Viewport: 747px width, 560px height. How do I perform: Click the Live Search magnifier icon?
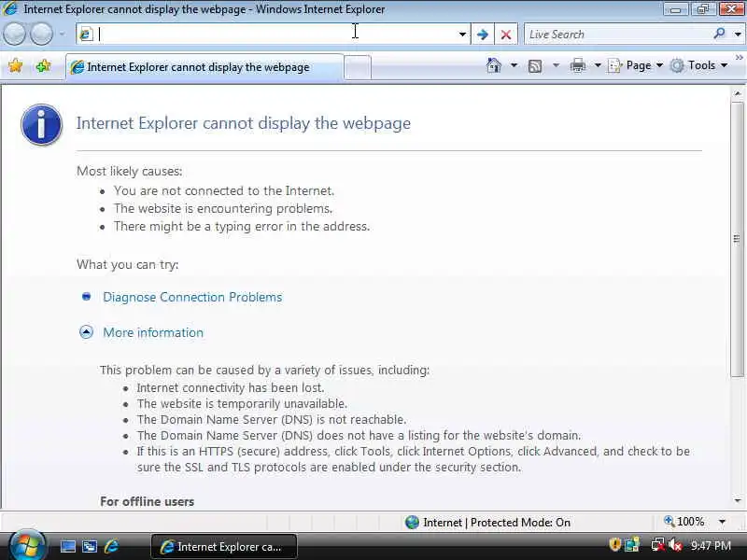click(719, 34)
